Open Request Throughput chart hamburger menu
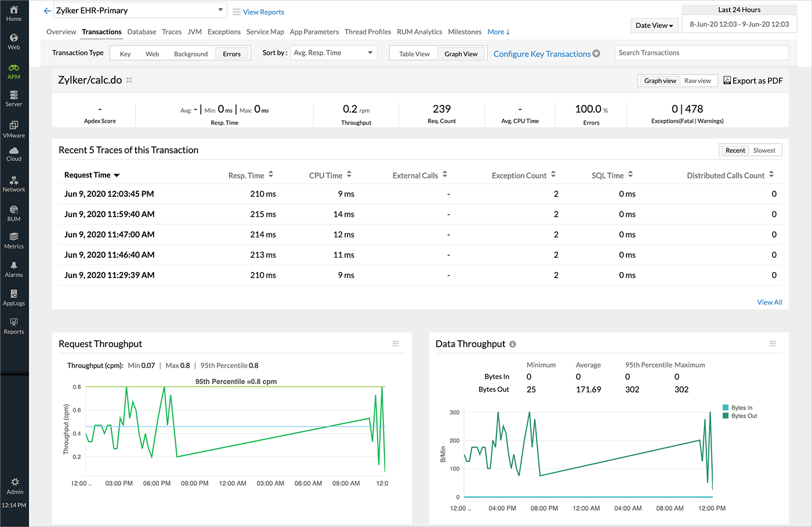The width and height of the screenshot is (812, 527). (396, 344)
